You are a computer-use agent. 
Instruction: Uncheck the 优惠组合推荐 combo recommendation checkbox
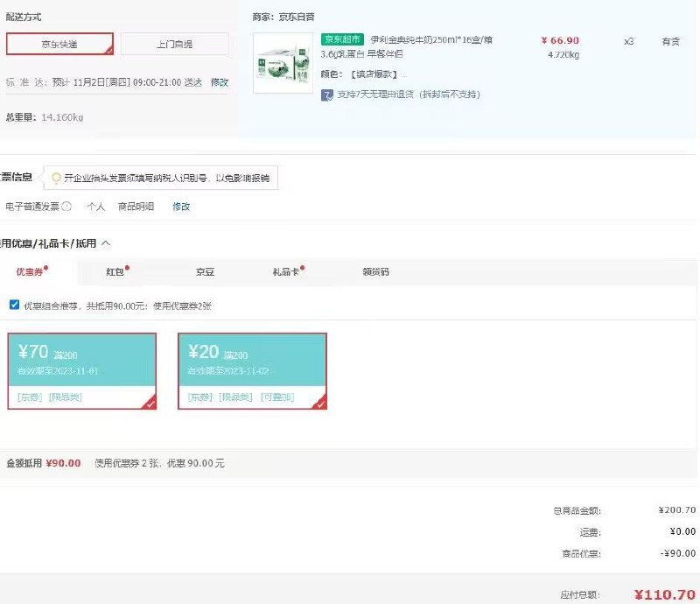click(12, 305)
